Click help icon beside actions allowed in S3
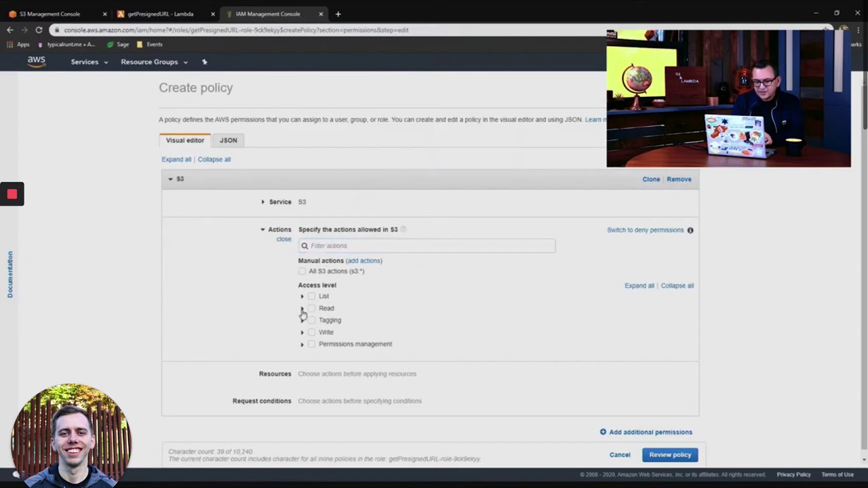Image resolution: width=868 pixels, height=488 pixels. (x=403, y=229)
